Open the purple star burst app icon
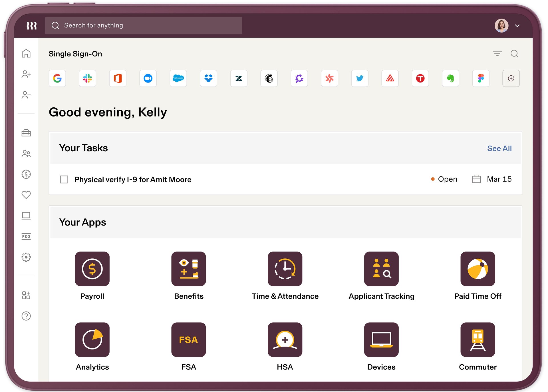This screenshot has height=392, width=548. 299,78
